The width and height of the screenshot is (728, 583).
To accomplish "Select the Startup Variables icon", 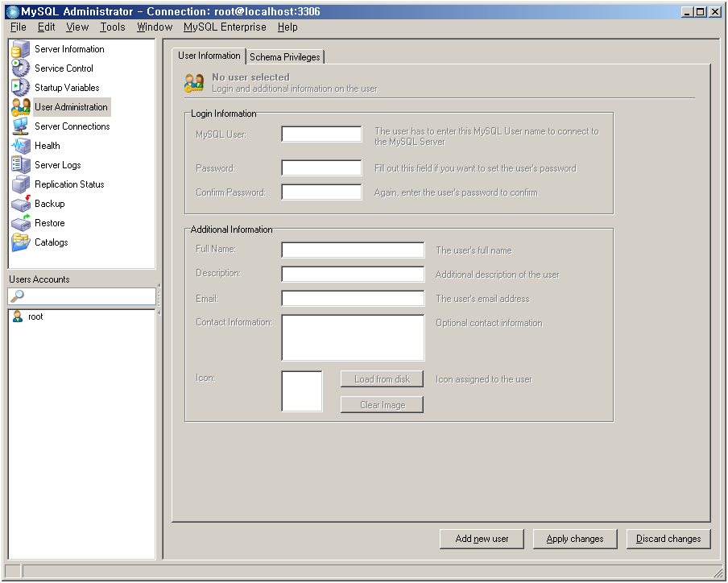I will [20, 88].
